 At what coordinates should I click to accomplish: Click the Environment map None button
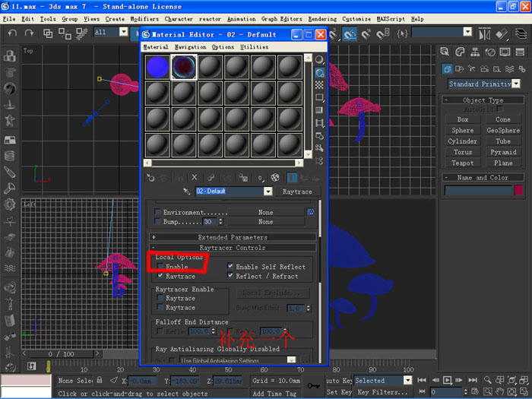pos(265,212)
